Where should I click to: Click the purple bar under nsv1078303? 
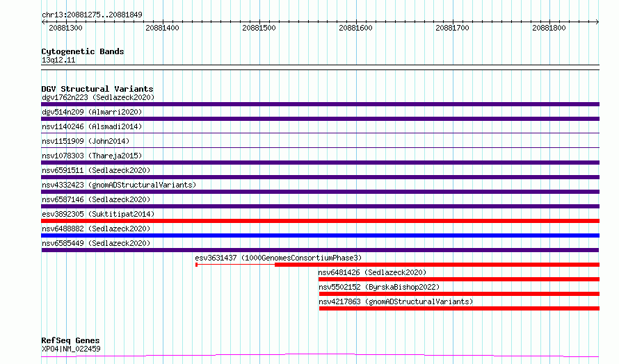click(x=320, y=163)
